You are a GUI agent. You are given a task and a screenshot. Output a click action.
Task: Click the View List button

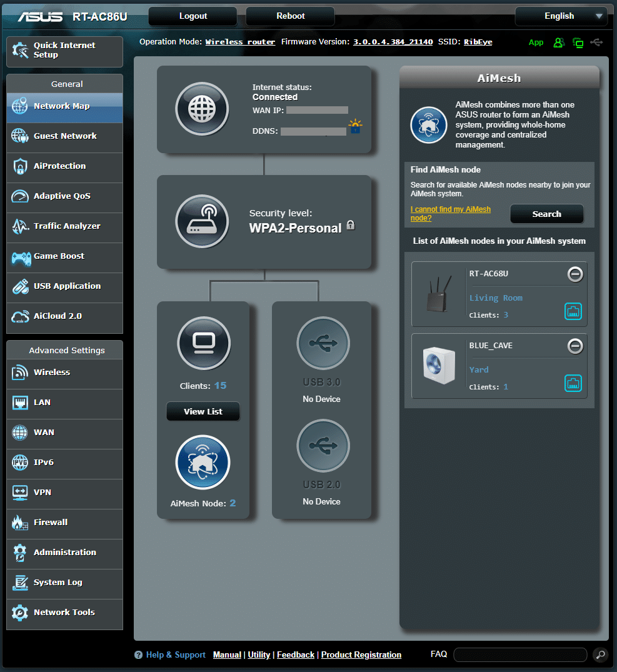click(203, 411)
